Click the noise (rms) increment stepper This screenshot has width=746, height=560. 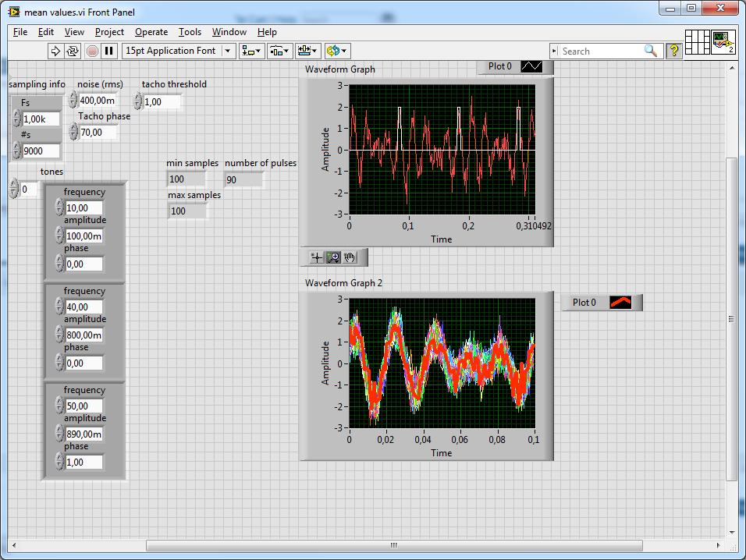73,97
